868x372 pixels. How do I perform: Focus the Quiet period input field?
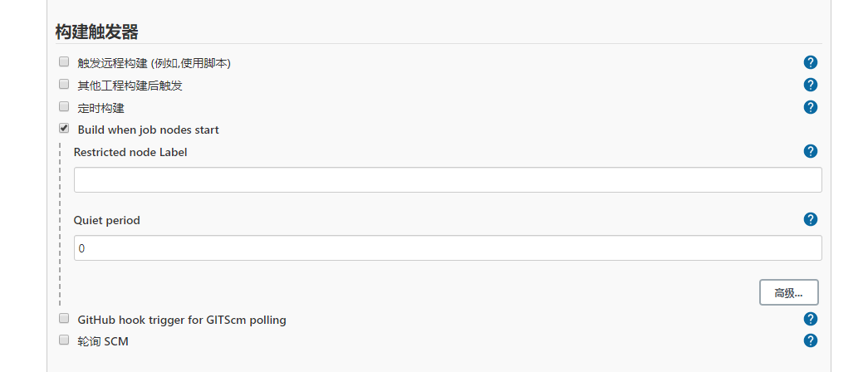(448, 248)
